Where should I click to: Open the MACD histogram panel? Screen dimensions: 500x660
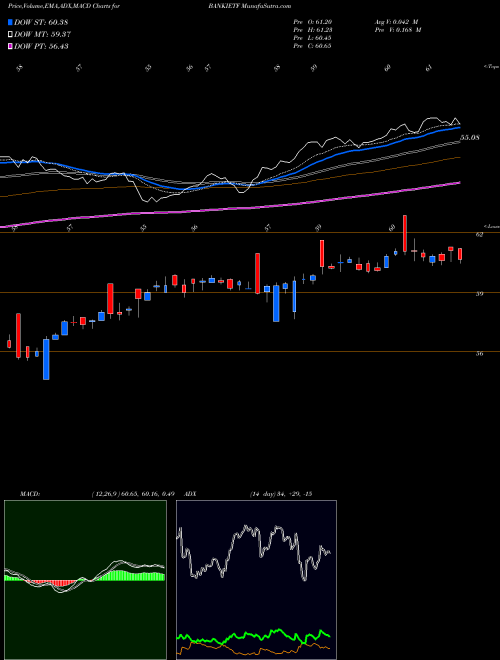[85, 580]
